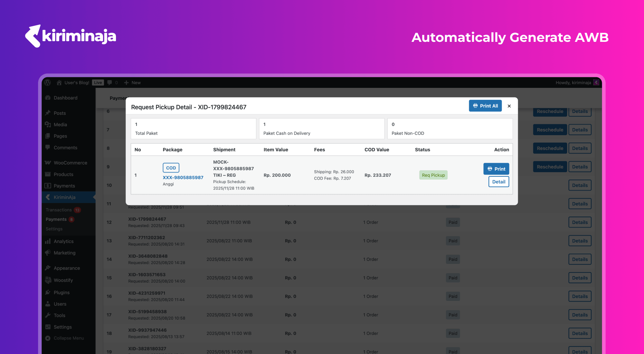Image resolution: width=644 pixels, height=354 pixels.
Task: Click User's Blog! site name link
Action: pos(77,83)
